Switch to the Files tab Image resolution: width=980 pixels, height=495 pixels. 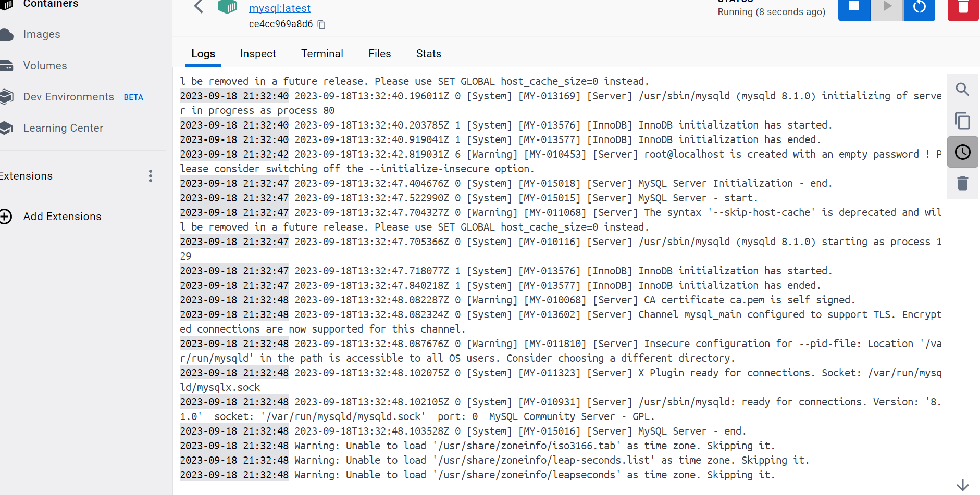point(379,54)
